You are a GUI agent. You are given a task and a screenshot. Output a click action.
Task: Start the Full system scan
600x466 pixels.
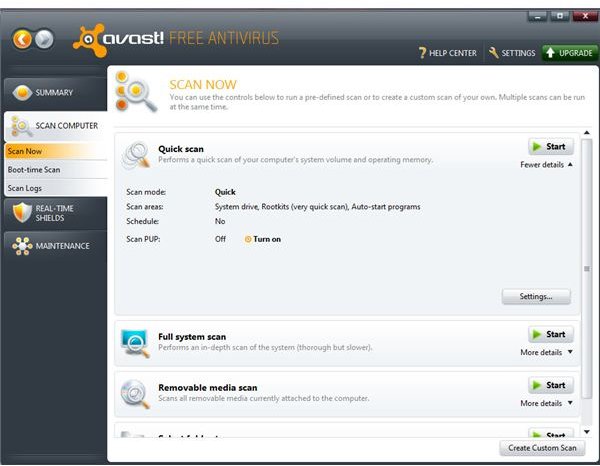pyautogui.click(x=551, y=334)
